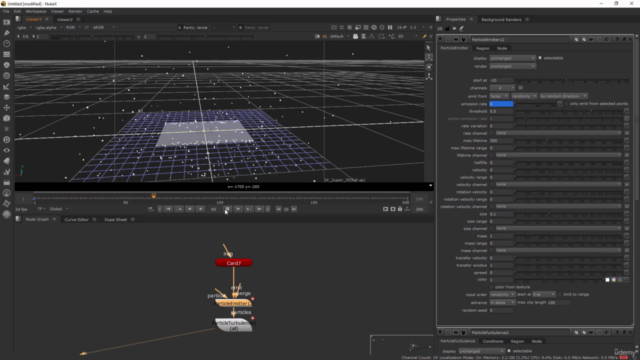Click the pencil icon in viewer toolbar
640x360 pixels.
(x=424, y=36)
